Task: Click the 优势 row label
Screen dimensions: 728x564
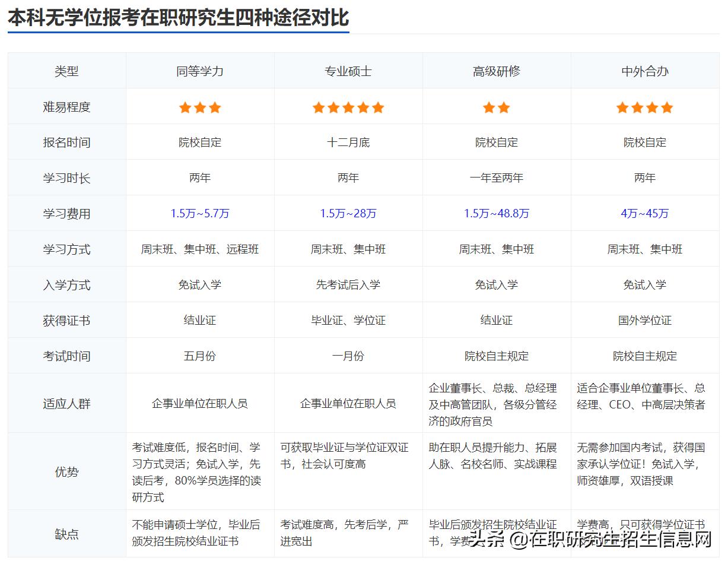Action: coord(66,472)
